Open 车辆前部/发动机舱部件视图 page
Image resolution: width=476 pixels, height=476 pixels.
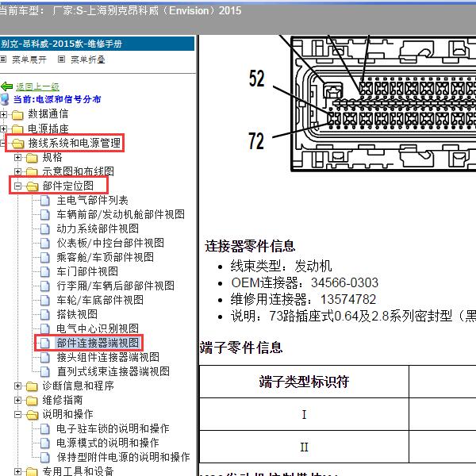pyautogui.click(x=121, y=215)
